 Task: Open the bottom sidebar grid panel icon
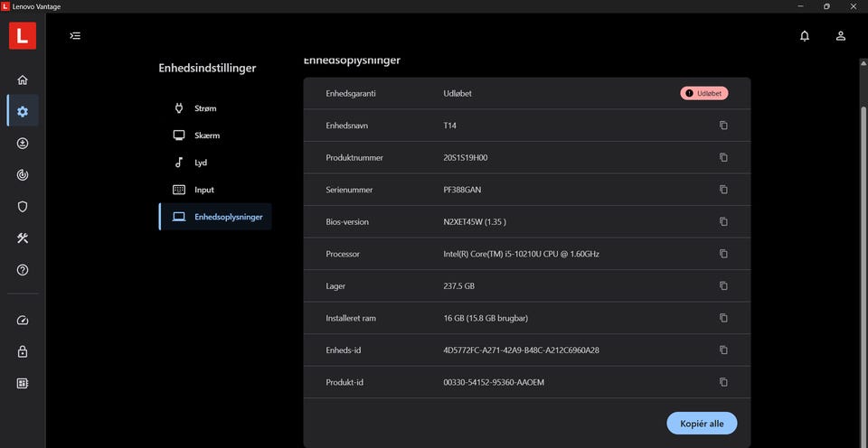coord(23,383)
